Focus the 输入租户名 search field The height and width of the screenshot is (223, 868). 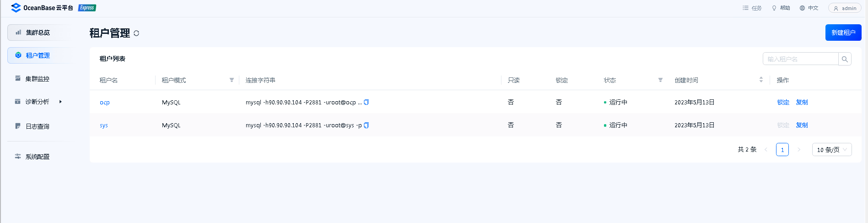(800, 59)
